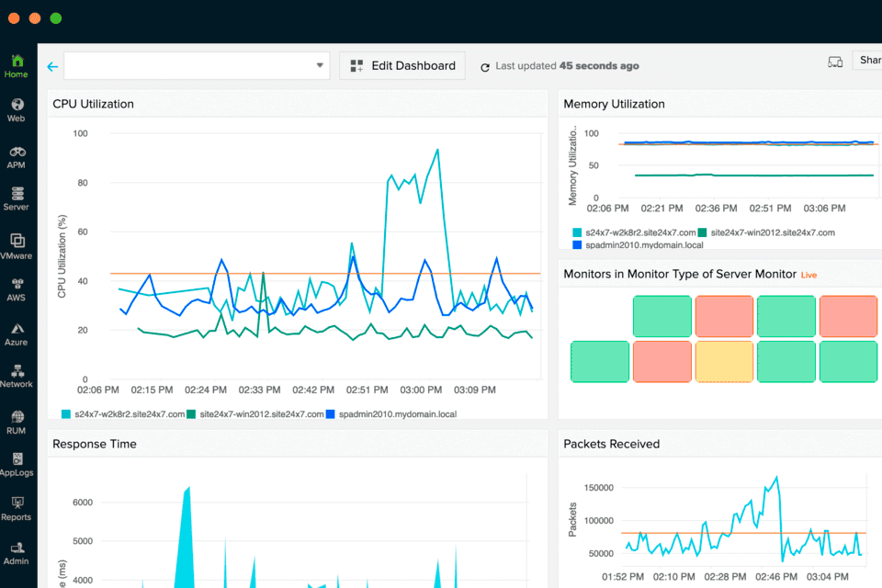Toggle s24x7-w2k8r2 series in CPU legend
882x588 pixels.
122,414
